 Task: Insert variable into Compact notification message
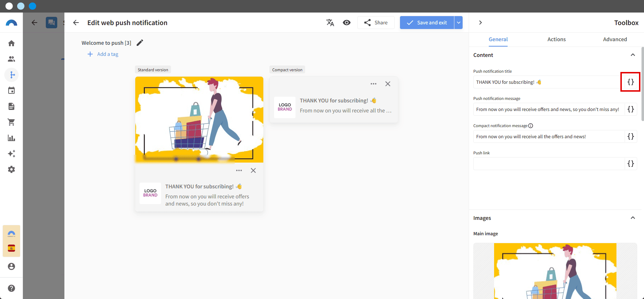[x=630, y=136]
